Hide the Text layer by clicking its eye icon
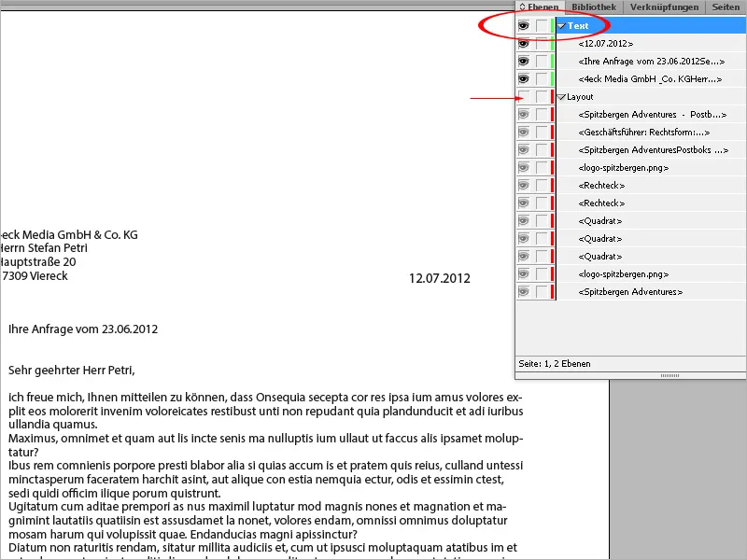 524,25
